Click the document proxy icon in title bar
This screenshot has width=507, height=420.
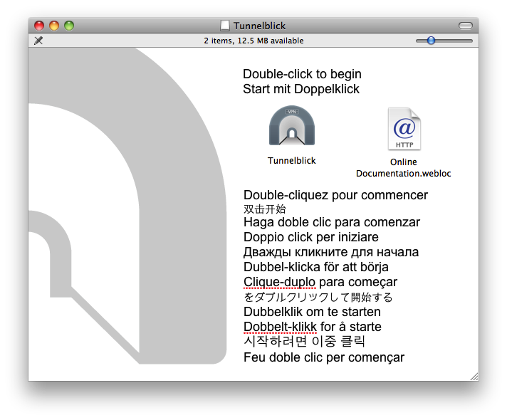coord(225,26)
